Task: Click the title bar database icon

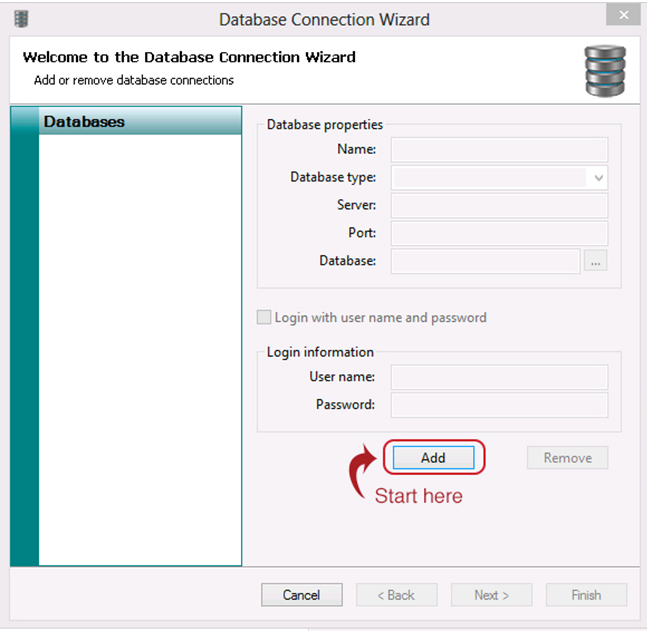Action: click(21, 19)
